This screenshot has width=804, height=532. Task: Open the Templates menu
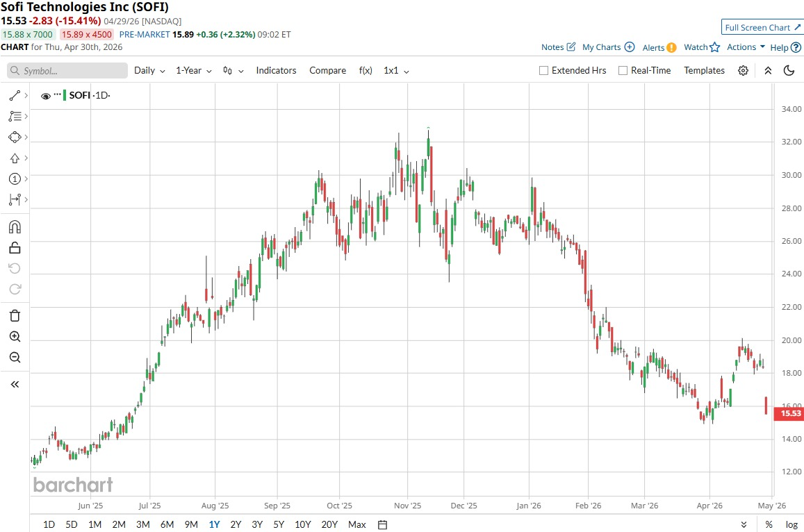click(704, 71)
